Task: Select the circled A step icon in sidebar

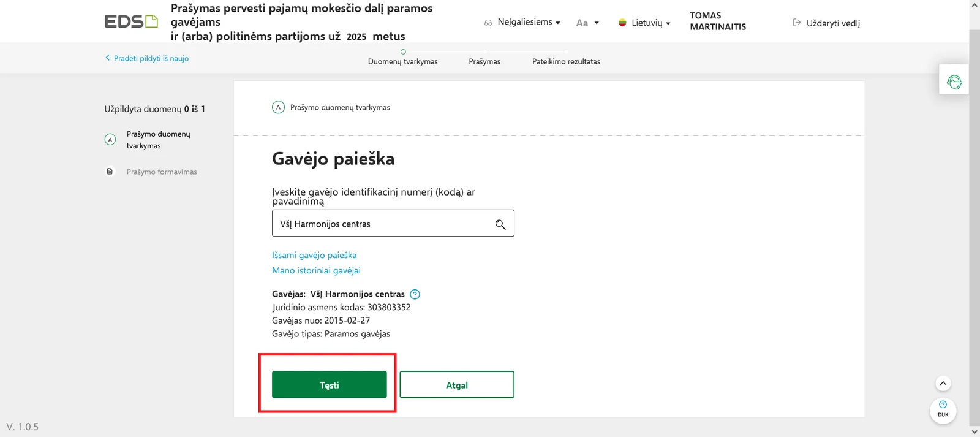Action: point(110,140)
